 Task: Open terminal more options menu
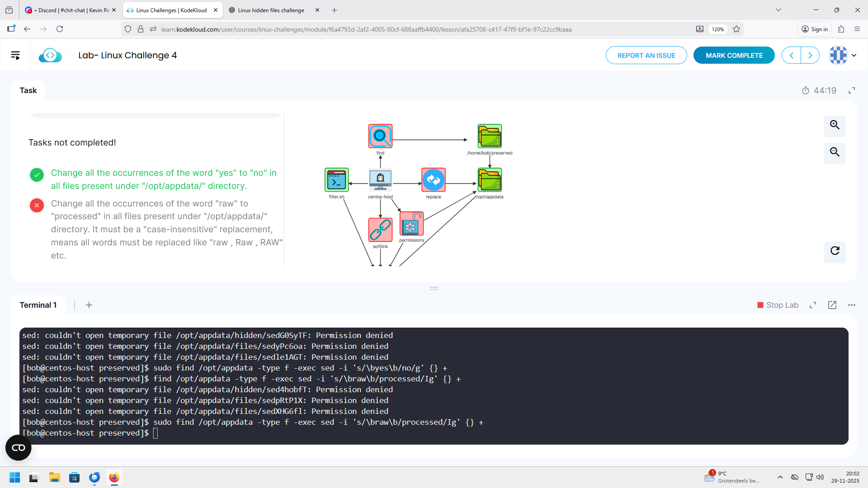pos(852,305)
